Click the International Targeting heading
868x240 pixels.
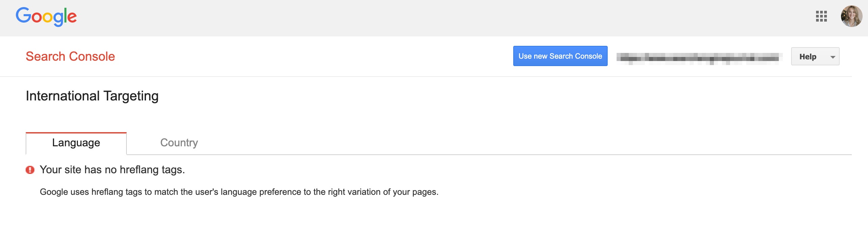92,96
